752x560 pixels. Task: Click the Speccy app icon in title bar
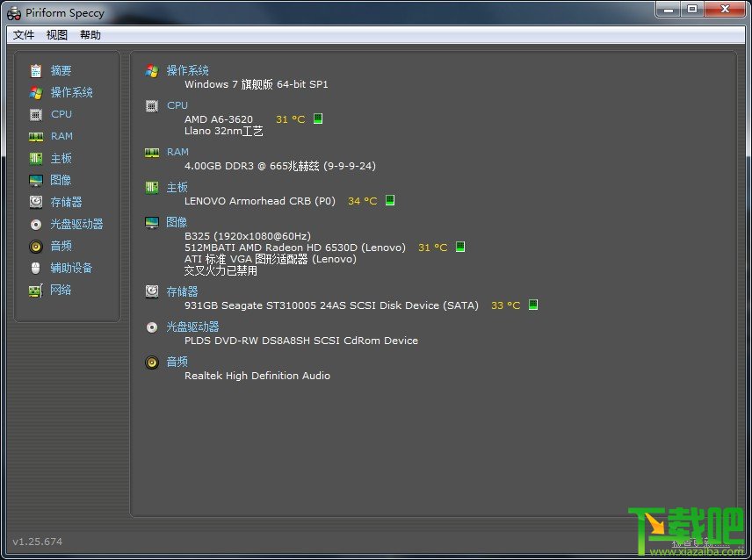point(14,13)
